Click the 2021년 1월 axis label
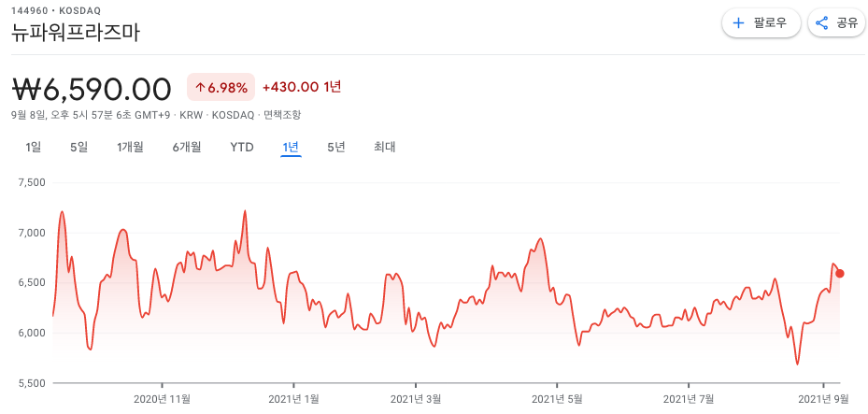This screenshot has width=868, height=414. coord(293,398)
